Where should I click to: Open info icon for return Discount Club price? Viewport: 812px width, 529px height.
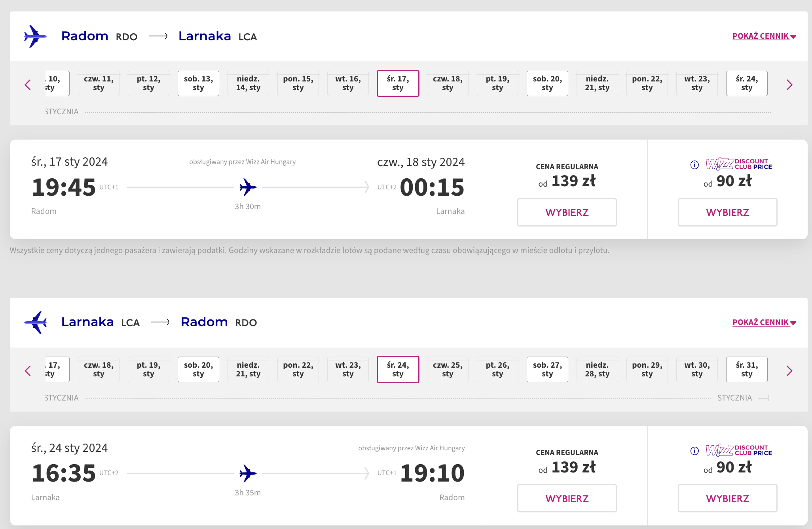click(694, 451)
